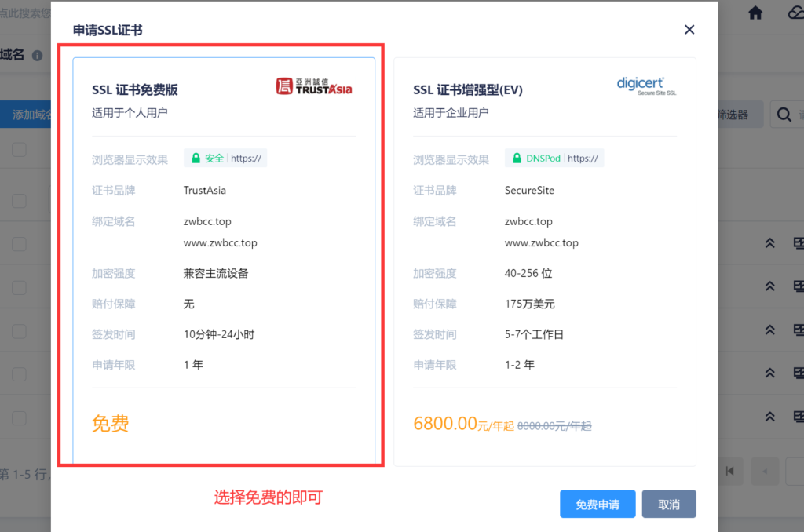Click the 取消 button
This screenshot has height=532, width=804.
pos(669,505)
